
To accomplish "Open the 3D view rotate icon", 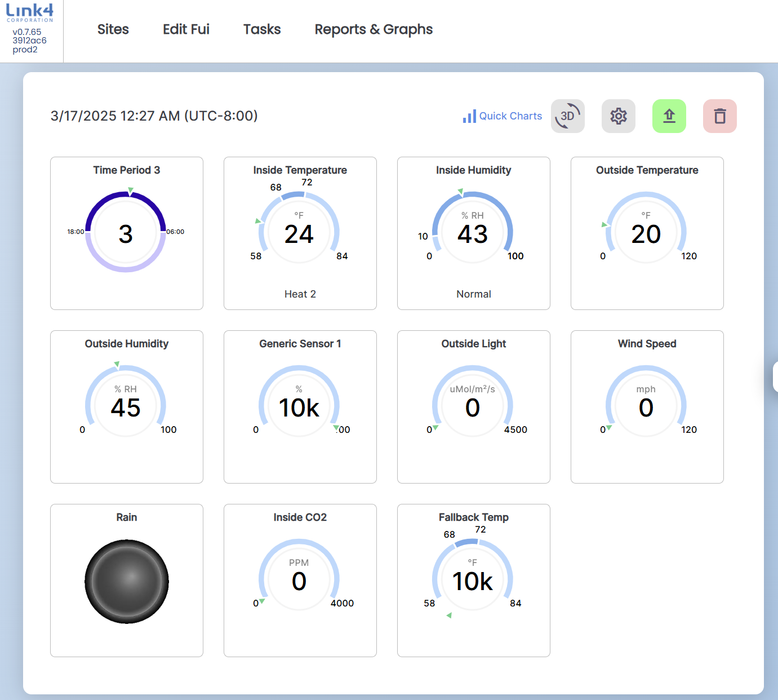I will pyautogui.click(x=568, y=116).
